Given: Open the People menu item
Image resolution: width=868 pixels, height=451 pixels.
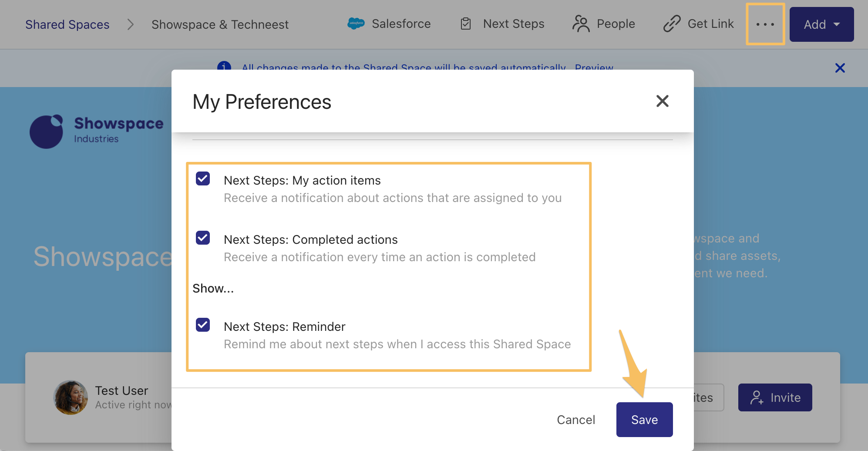Looking at the screenshot, I should tap(604, 24).
